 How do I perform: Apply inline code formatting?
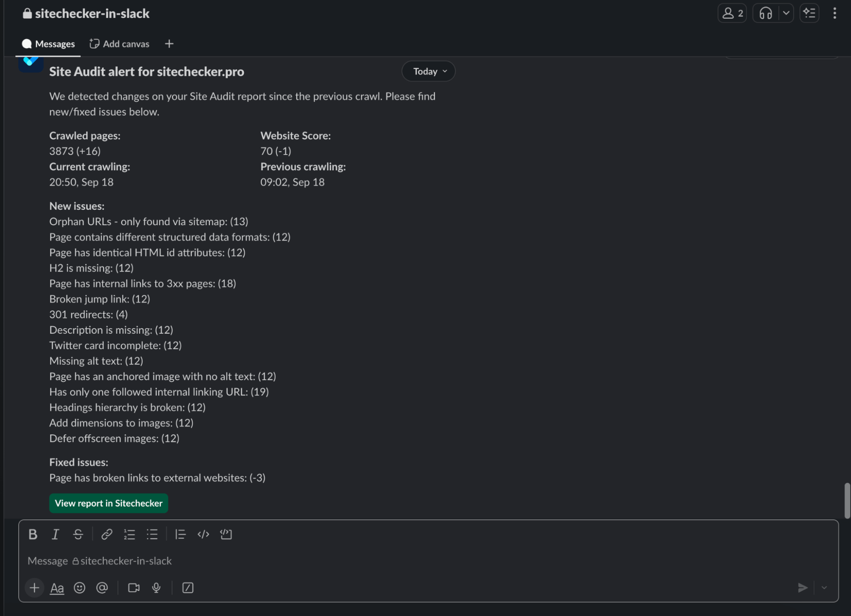coord(203,534)
